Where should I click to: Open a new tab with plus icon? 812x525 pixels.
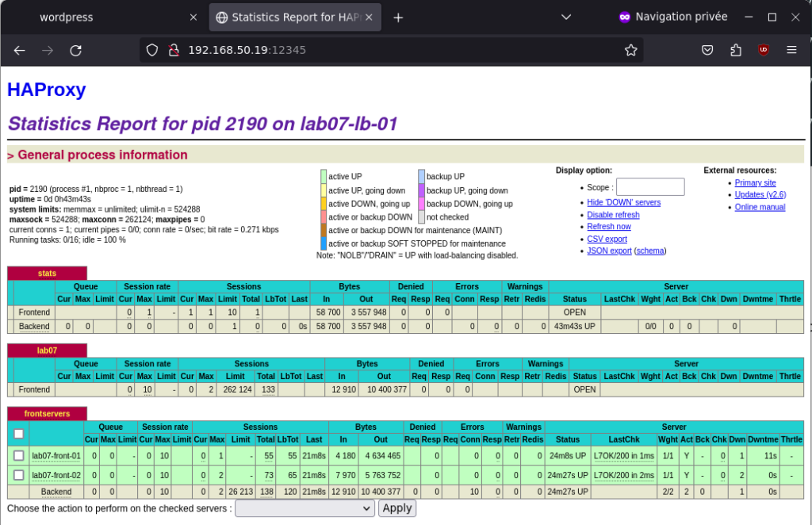click(398, 17)
